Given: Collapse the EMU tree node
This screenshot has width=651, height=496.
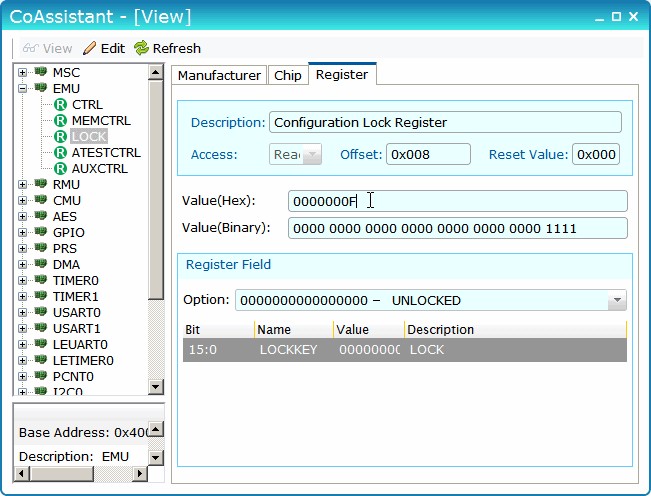Looking at the screenshot, I should tap(22, 89).
